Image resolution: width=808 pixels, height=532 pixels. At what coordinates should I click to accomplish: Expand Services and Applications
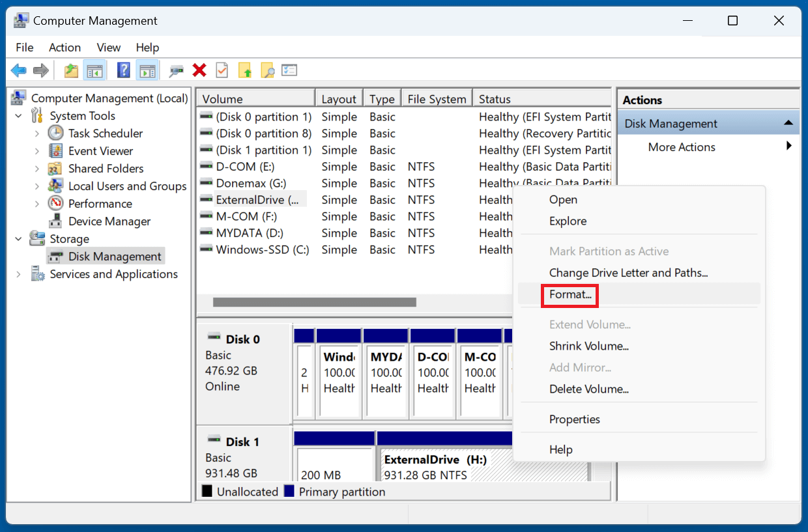click(18, 274)
